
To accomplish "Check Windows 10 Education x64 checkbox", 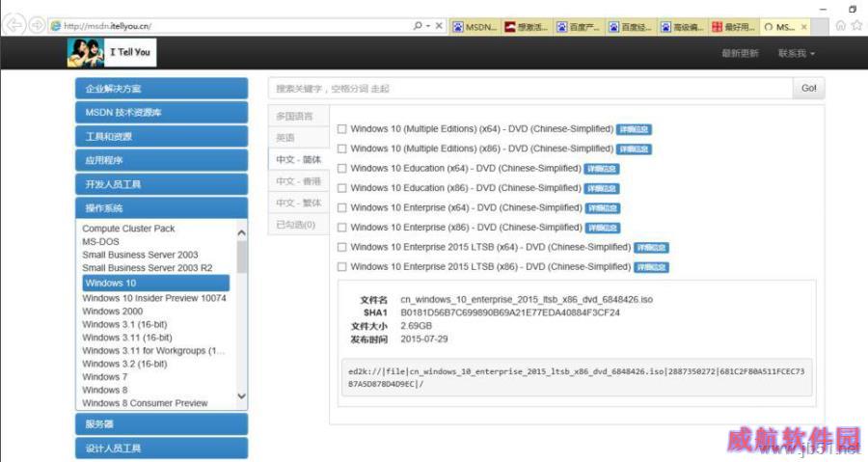I will pos(342,168).
